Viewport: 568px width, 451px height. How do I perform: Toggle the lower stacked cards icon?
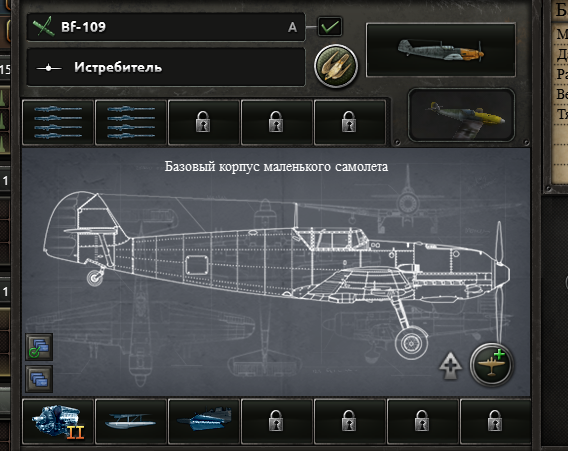tap(39, 379)
